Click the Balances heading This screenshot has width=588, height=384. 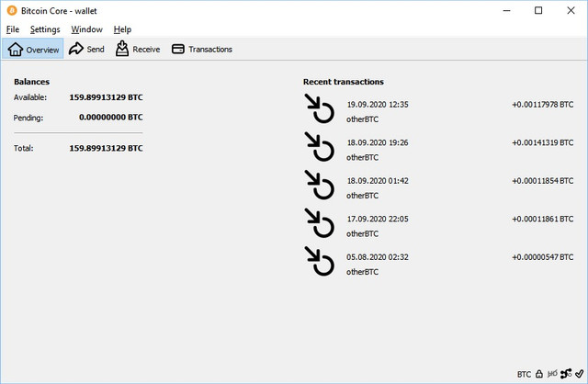click(x=31, y=82)
